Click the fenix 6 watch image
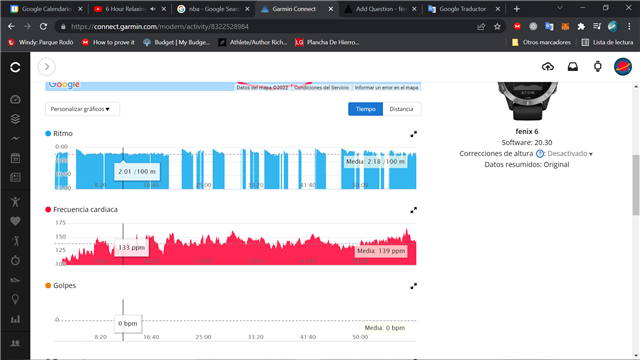Screen dimensions: 640x360 527,101
